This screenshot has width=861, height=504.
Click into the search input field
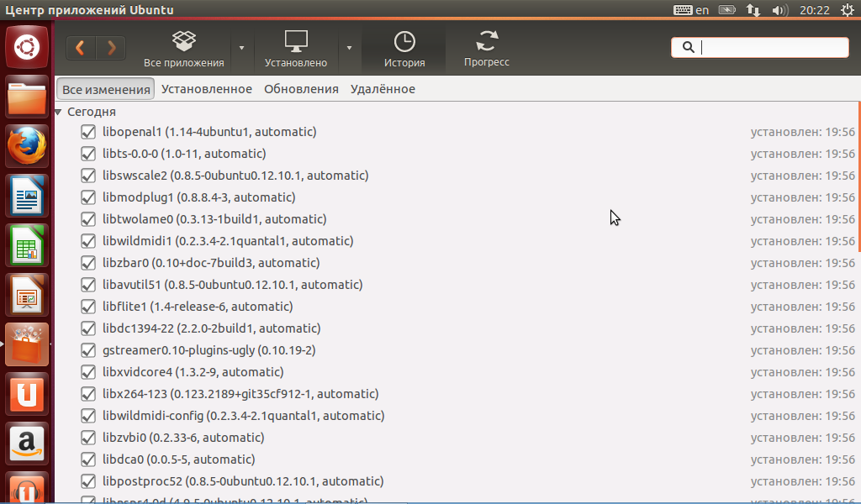[x=760, y=47]
